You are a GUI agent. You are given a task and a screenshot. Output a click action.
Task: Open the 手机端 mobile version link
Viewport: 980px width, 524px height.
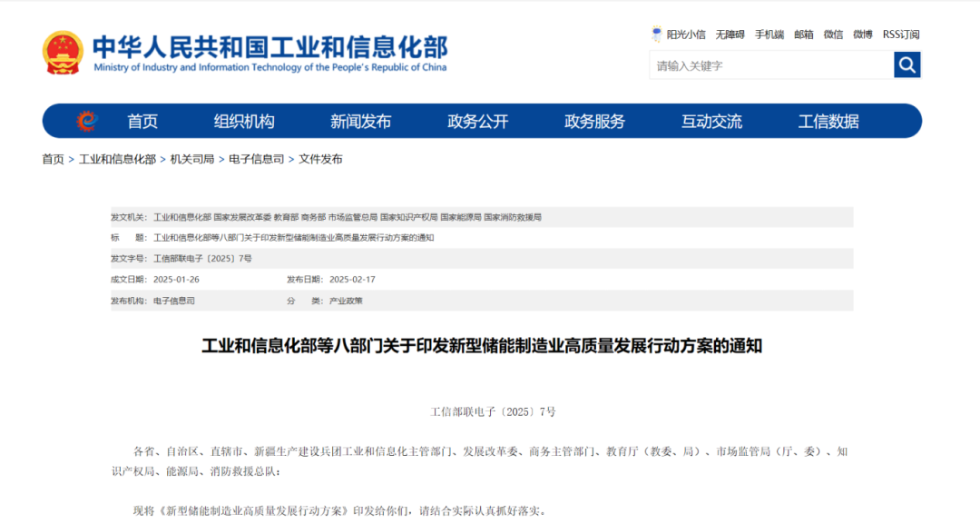(769, 35)
